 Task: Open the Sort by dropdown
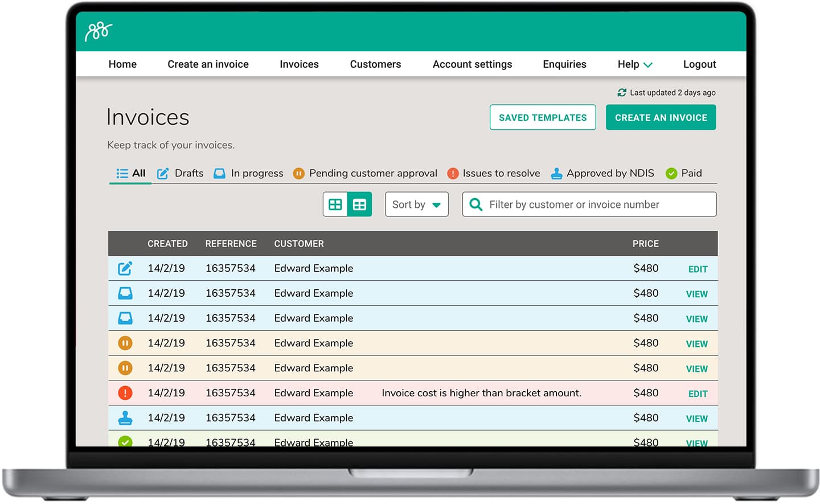click(x=416, y=204)
